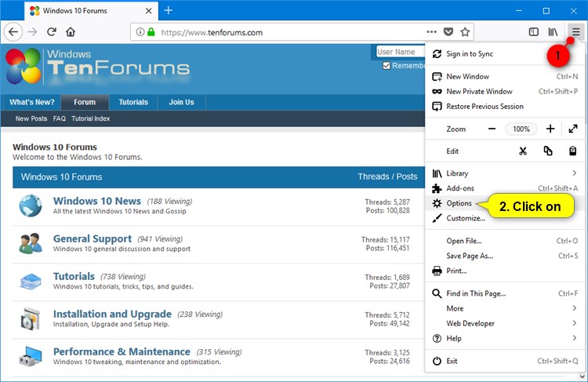Open Installation and Upgrade forum
Screen dimensions: 588x382
[112, 314]
